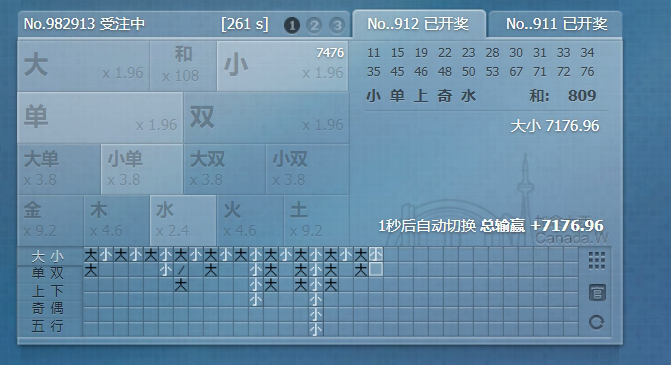The image size is (671, 365).
Task: Bet on 大双 x 3.8
Action: coord(225,169)
